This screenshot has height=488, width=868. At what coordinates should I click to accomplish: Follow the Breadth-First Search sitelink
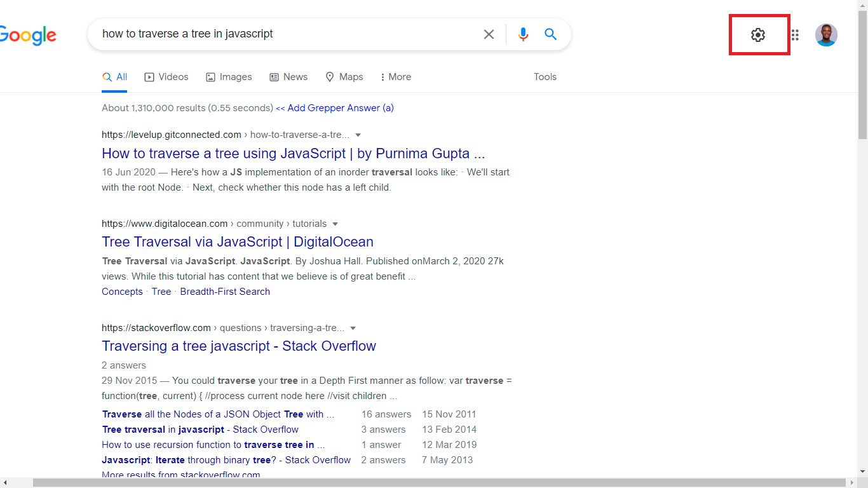pyautogui.click(x=225, y=292)
